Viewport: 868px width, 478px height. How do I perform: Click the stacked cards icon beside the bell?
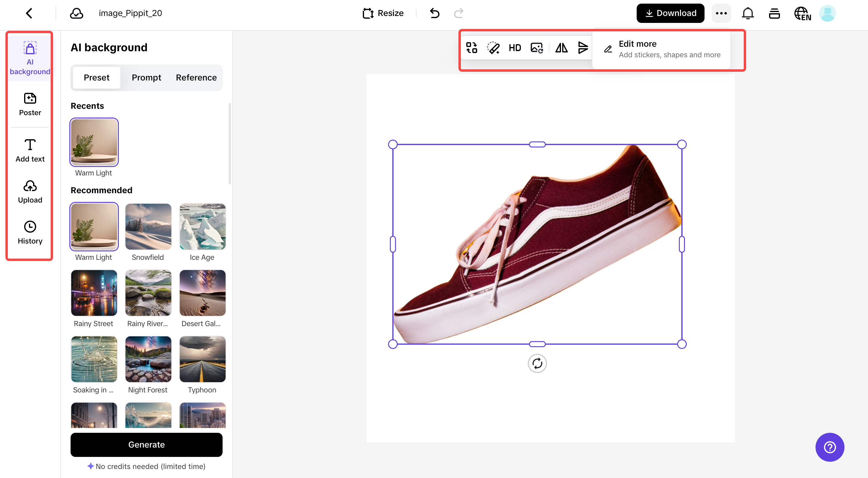pyautogui.click(x=774, y=13)
